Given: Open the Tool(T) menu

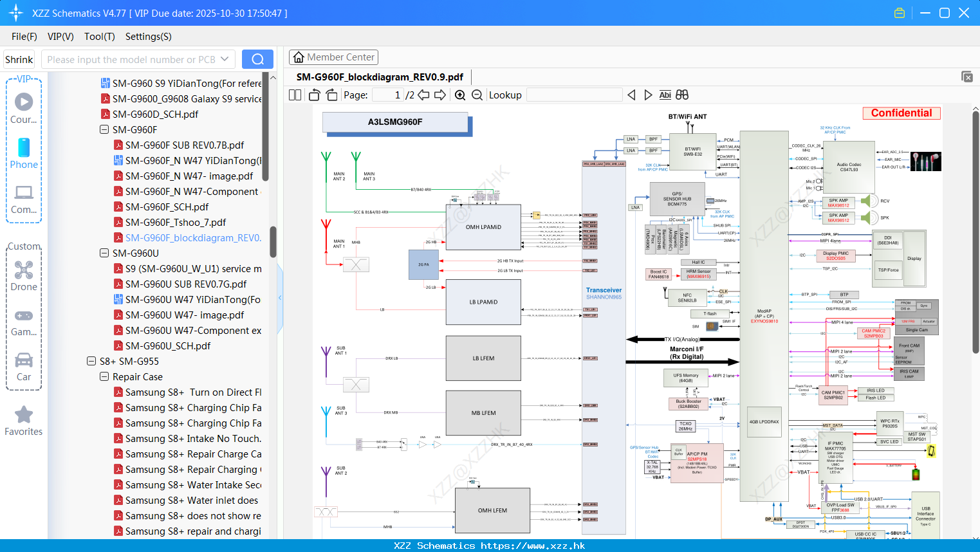Looking at the screenshot, I should pos(100,37).
